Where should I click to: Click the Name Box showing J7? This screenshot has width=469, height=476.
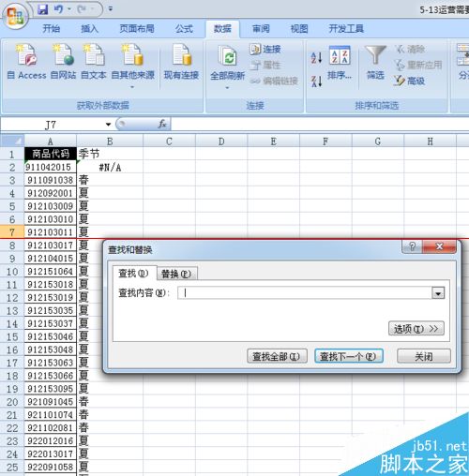tap(52, 125)
